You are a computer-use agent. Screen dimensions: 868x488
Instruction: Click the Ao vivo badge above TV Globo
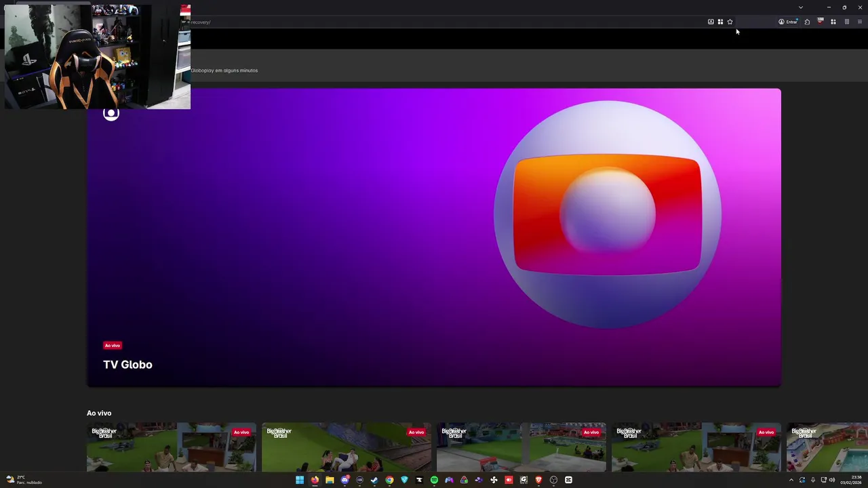113,346
